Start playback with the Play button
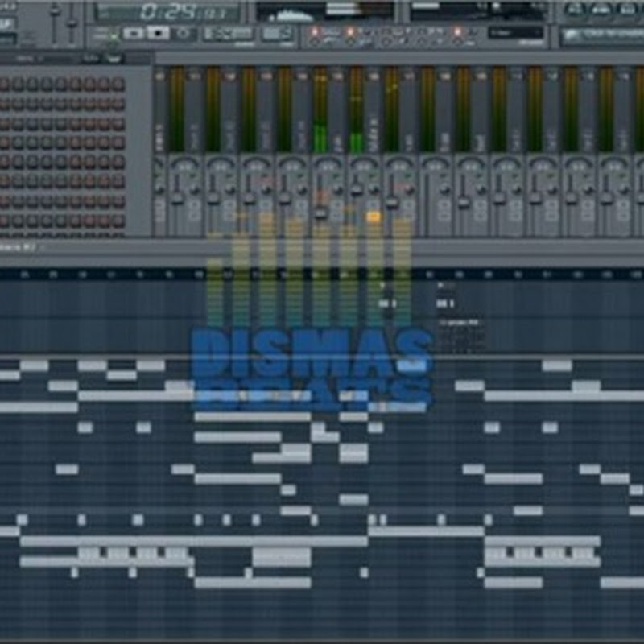 tap(134, 33)
